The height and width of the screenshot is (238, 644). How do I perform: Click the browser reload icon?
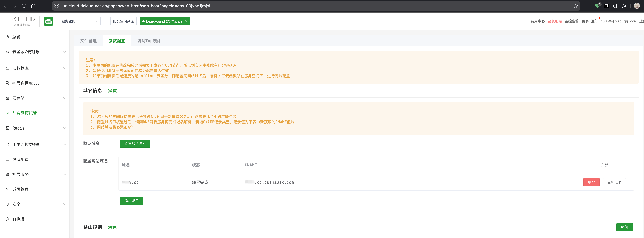pyautogui.click(x=24, y=6)
